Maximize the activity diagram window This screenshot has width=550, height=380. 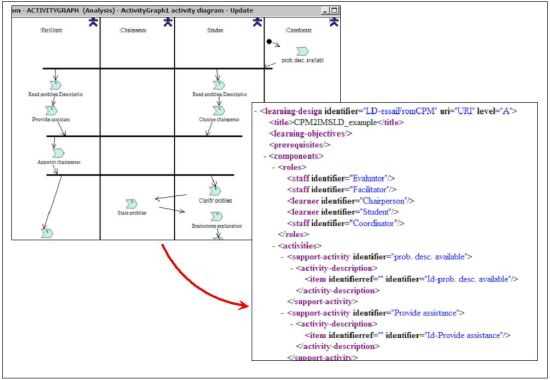tap(334, 11)
